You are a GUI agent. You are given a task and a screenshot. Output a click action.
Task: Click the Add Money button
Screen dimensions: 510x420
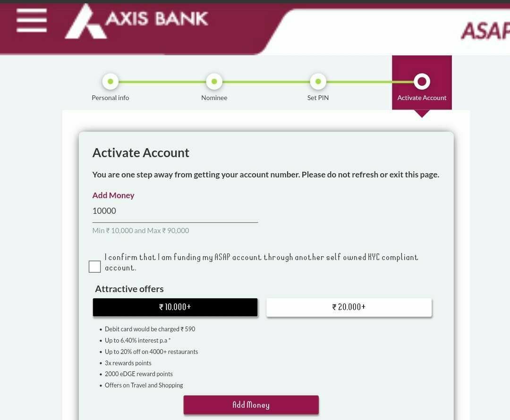pos(251,404)
